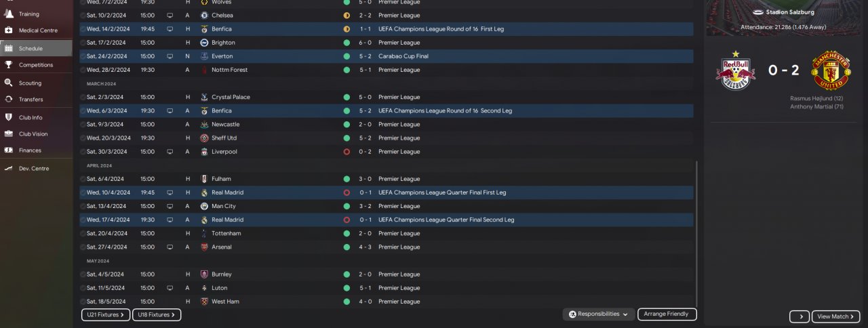Open the Medical Centre sidebar icon
The width and height of the screenshot is (868, 328).
[x=9, y=30]
